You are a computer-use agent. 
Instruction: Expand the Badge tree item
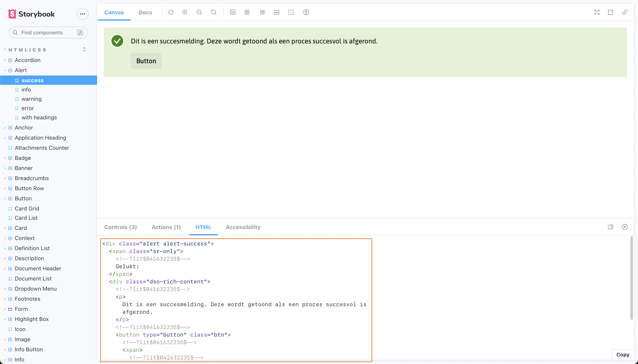click(23, 158)
